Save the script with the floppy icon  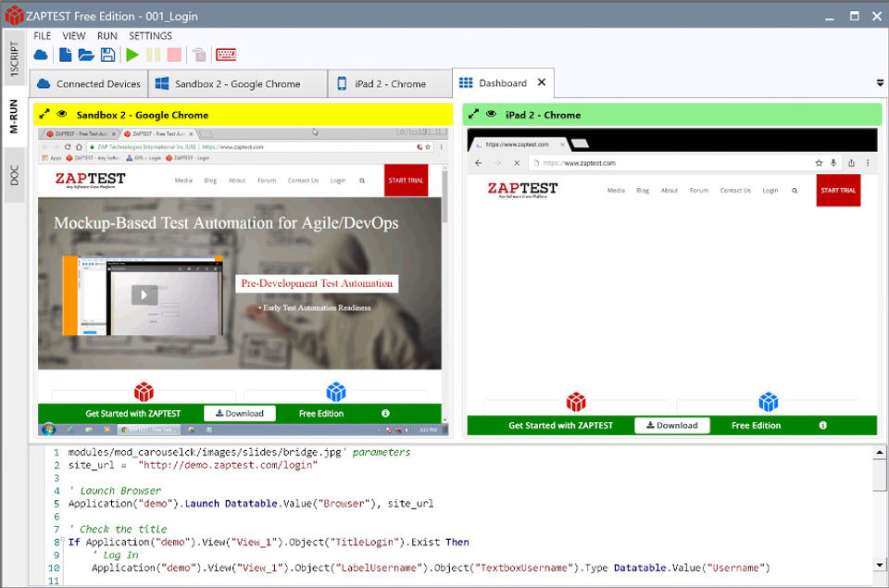coord(107,55)
